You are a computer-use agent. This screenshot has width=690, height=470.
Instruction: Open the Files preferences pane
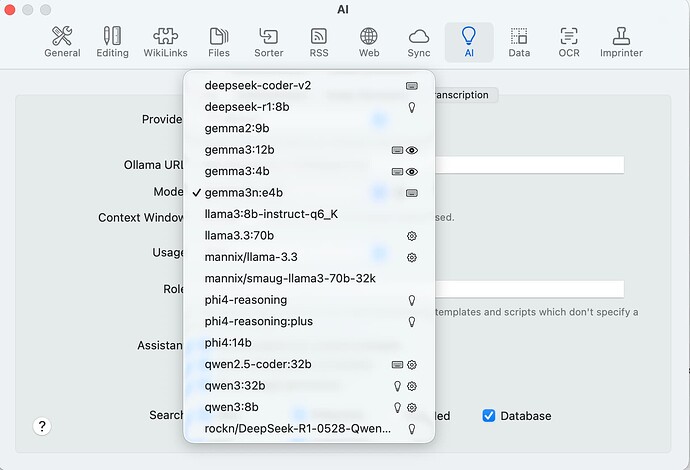(218, 42)
